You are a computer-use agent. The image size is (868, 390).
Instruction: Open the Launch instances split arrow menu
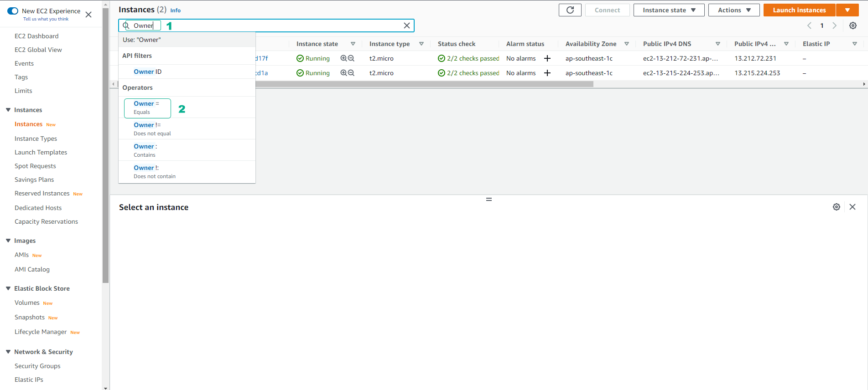(847, 10)
